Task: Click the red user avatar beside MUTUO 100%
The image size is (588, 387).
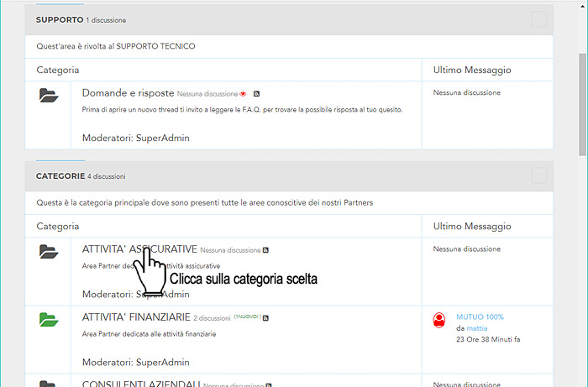Action: coord(438,320)
